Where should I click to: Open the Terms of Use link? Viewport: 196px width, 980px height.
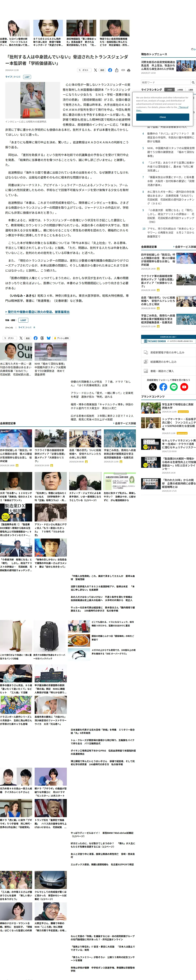pyautogui.click(x=163, y=109)
